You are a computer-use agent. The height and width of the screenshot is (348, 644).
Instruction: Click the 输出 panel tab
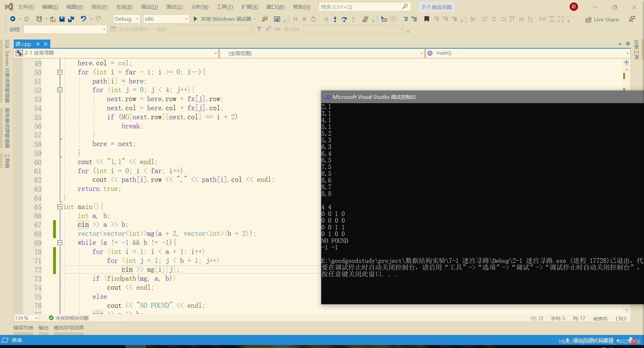coord(44,328)
